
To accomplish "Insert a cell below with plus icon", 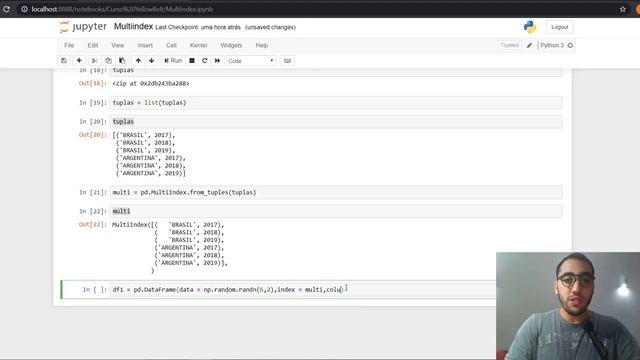I will (x=79, y=61).
